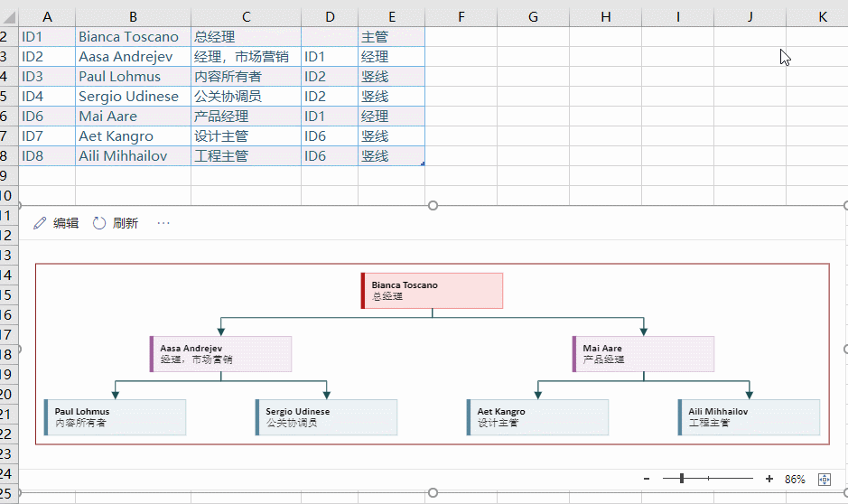Select column C header
This screenshot has height=504, width=848.
pyautogui.click(x=246, y=17)
